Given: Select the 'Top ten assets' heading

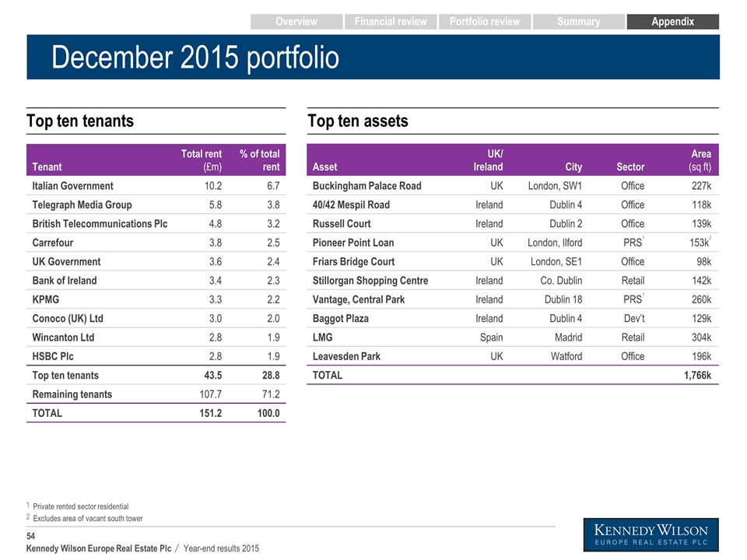Looking at the screenshot, I should coord(358,121).
